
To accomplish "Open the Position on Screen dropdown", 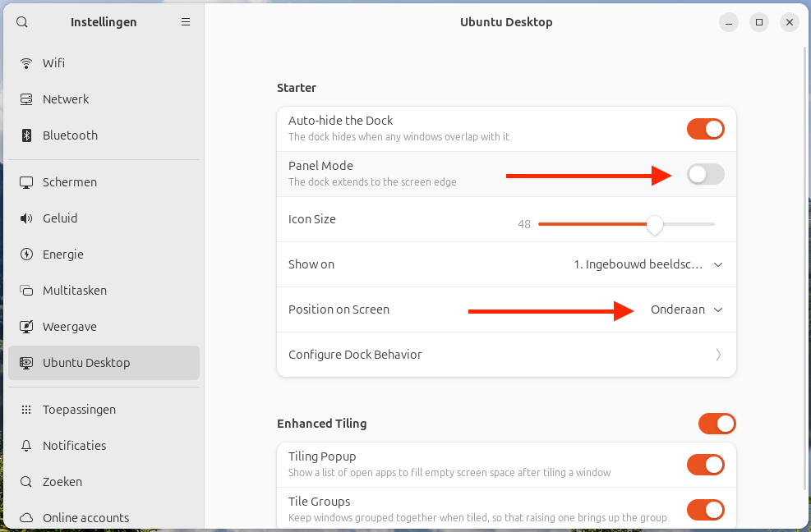I will tap(686, 310).
